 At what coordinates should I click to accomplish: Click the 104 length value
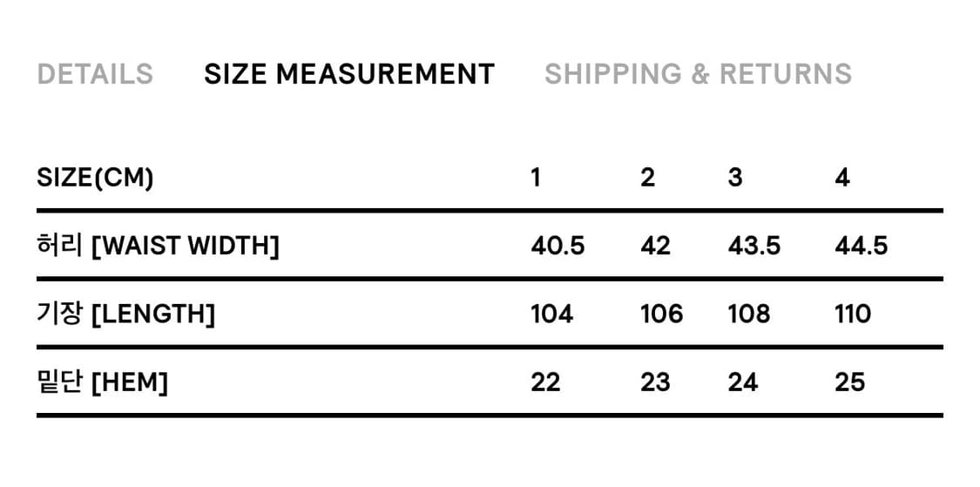[552, 314]
